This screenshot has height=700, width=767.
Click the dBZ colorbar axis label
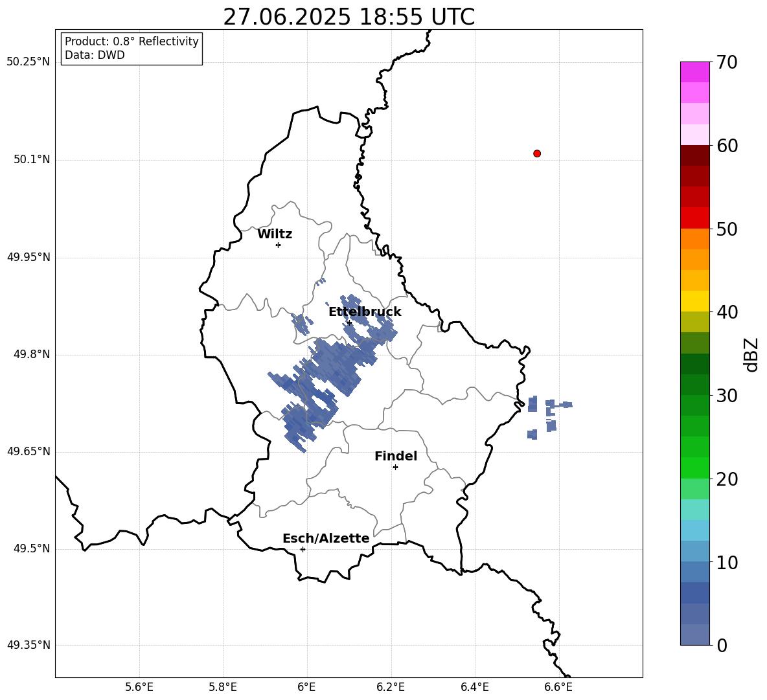751,355
